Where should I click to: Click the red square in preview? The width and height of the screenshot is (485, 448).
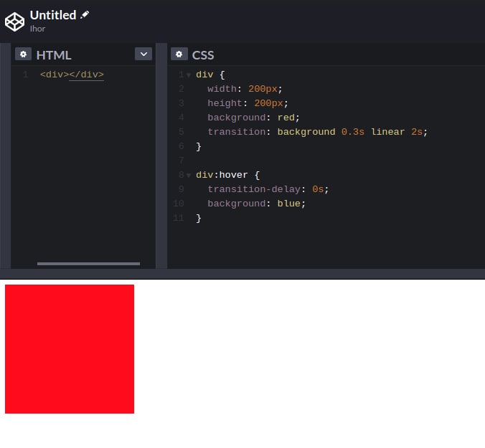tap(70, 349)
